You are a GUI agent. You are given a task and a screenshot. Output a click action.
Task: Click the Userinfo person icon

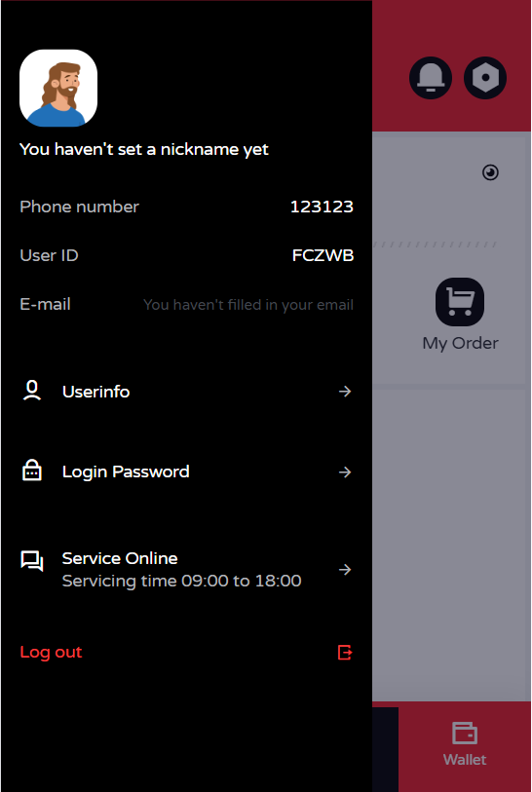[x=32, y=392]
